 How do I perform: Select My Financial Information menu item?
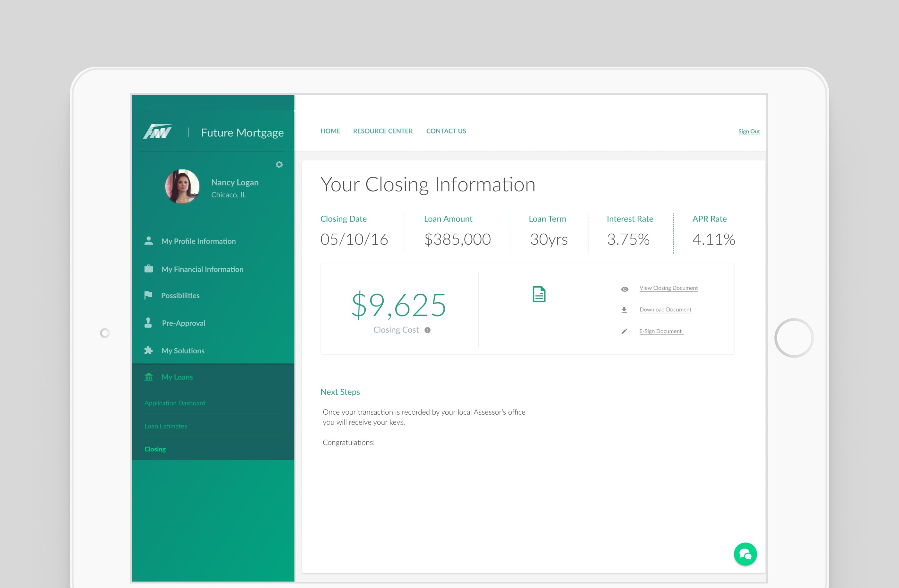[x=202, y=269]
